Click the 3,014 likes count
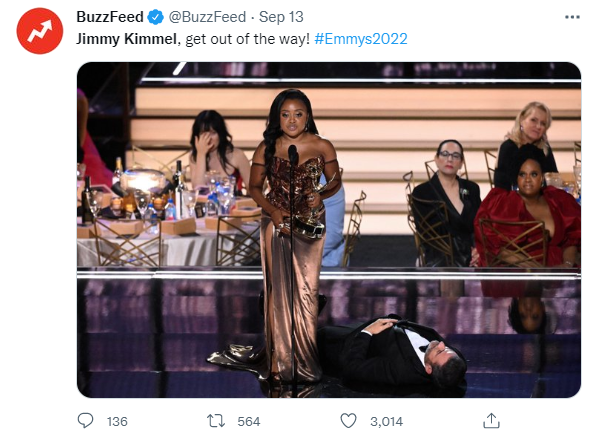The height and width of the screenshot is (438, 589). pyautogui.click(x=387, y=421)
